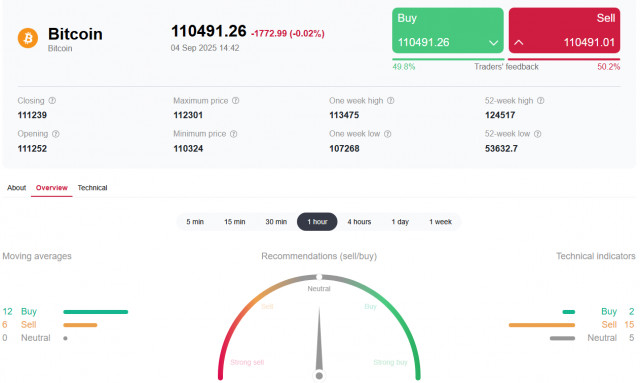Click the Maximum price help icon

point(236,100)
